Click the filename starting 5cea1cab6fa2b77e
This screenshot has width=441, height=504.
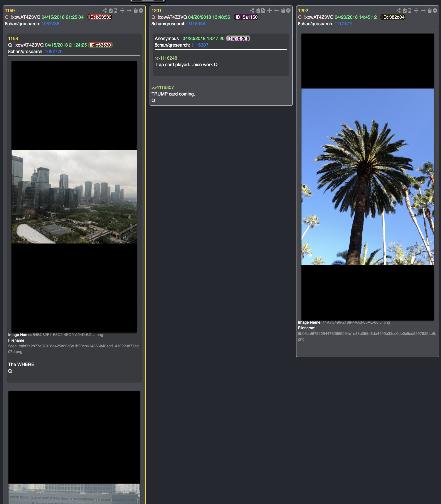73,349
